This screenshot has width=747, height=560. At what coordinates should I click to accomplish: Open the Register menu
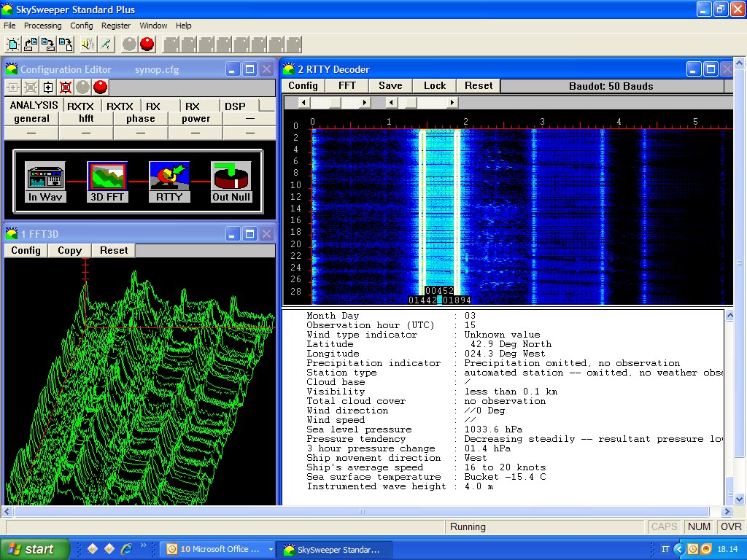coord(116,26)
